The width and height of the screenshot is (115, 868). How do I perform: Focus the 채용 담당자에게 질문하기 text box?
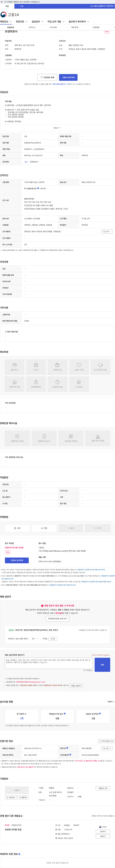(x=49, y=663)
